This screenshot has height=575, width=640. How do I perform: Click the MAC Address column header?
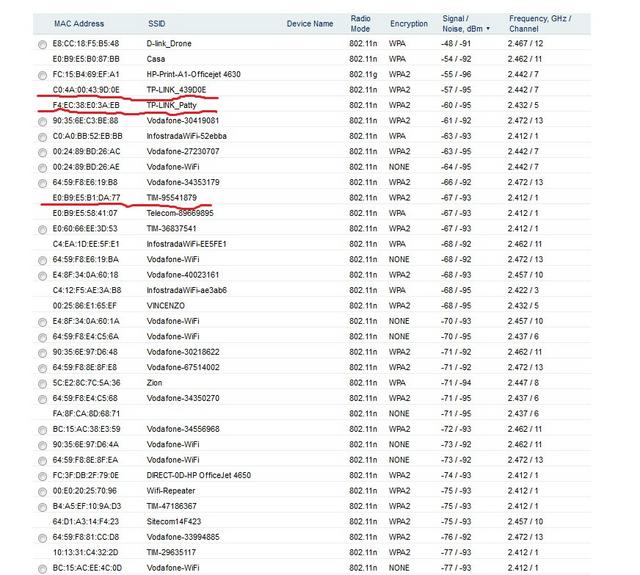point(79,24)
